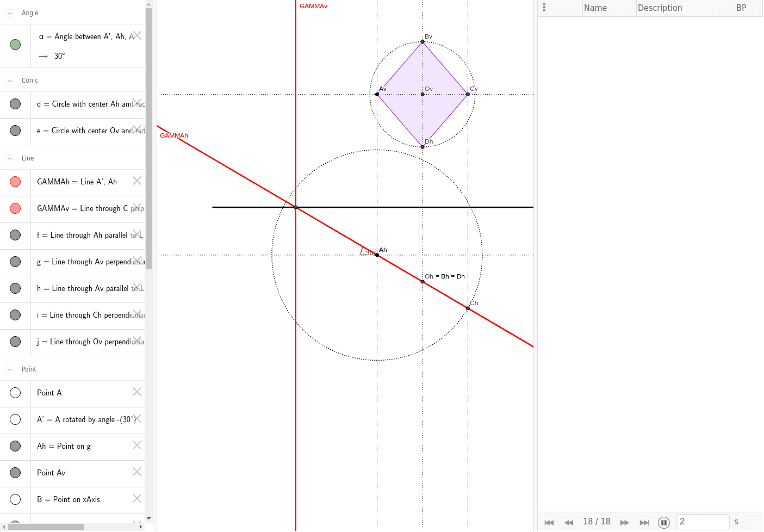Delete the angle α entry
This screenshot has height=532, width=764.
(x=137, y=35)
